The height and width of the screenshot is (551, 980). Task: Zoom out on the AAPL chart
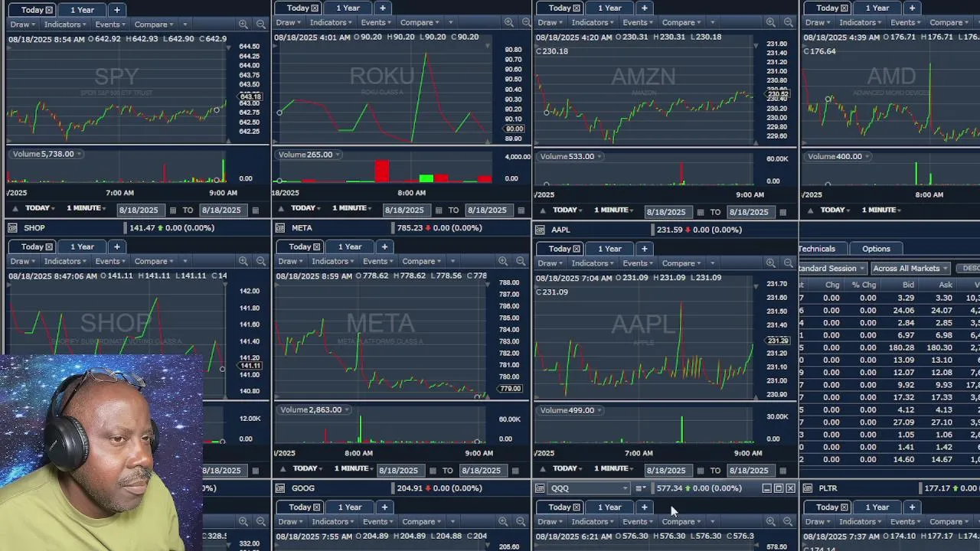pos(788,262)
